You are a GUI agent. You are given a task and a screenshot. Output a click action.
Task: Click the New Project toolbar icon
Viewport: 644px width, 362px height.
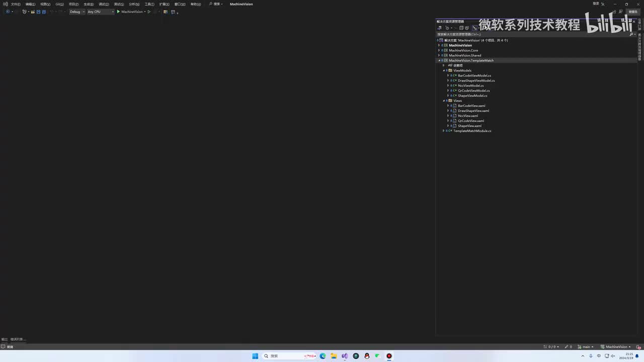(24, 12)
